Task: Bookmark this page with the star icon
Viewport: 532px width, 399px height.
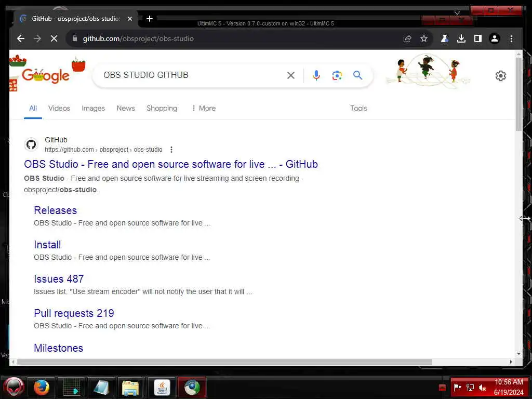Action: pyautogui.click(x=424, y=38)
